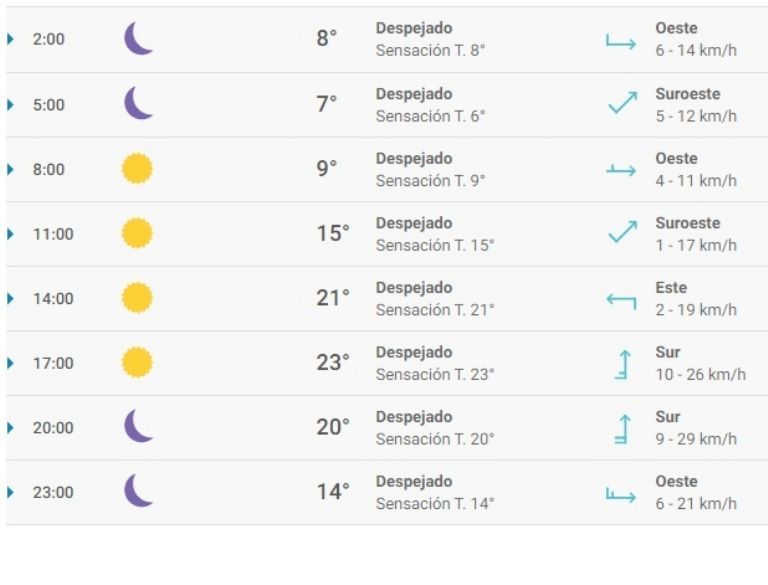Expand the 17:00 forecast row
Viewport: 768px width, 585px height.
[x=11, y=363]
